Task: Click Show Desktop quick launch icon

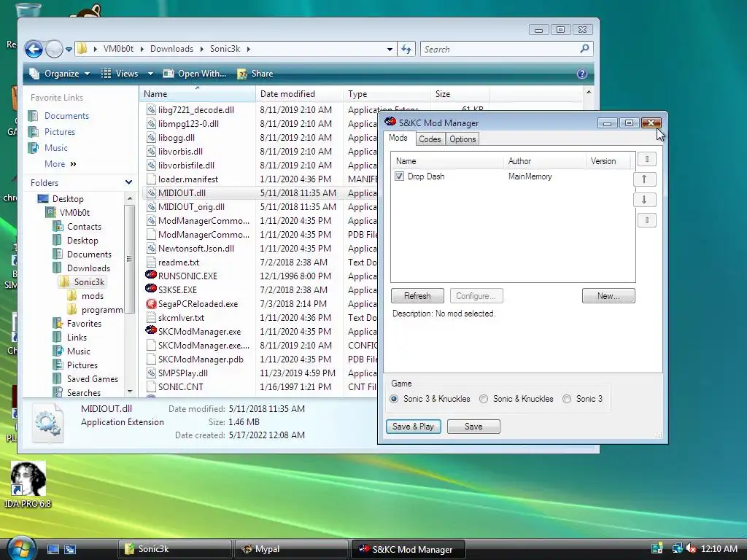Action: point(53,550)
